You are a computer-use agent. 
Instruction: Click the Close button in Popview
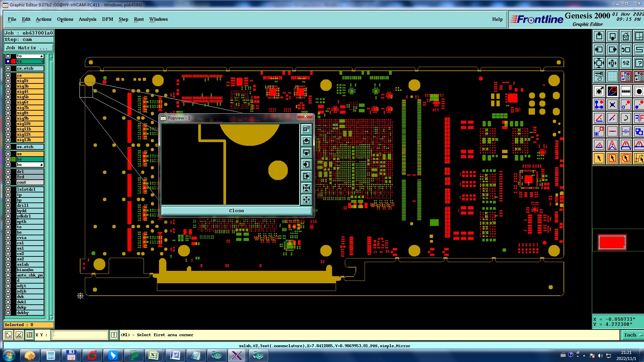click(x=236, y=210)
